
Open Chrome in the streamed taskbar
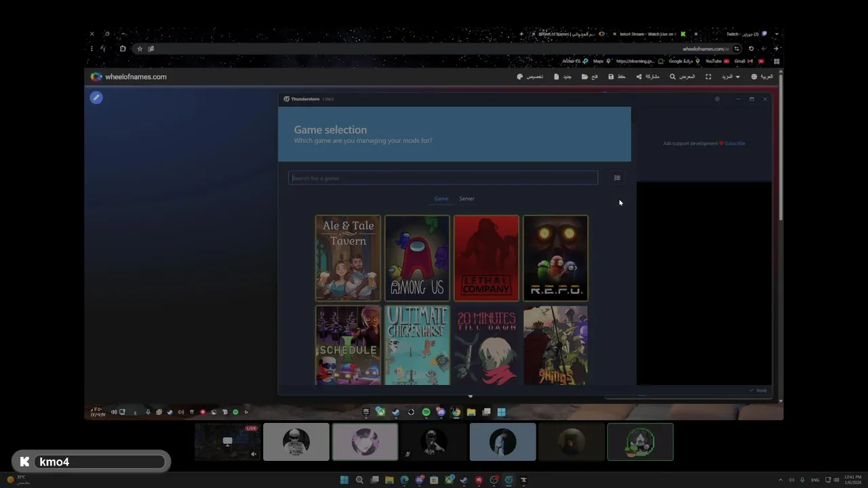(456, 412)
